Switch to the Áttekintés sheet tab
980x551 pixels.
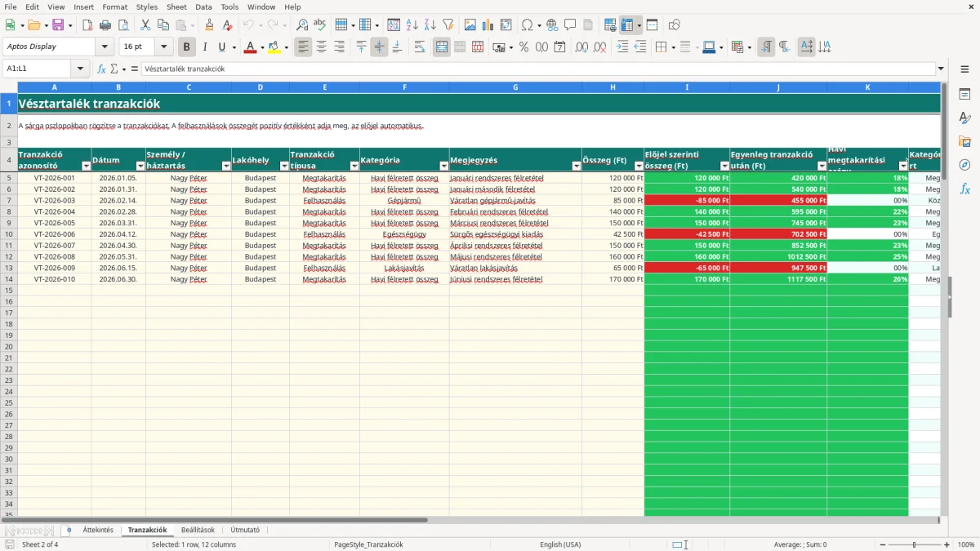(98, 531)
